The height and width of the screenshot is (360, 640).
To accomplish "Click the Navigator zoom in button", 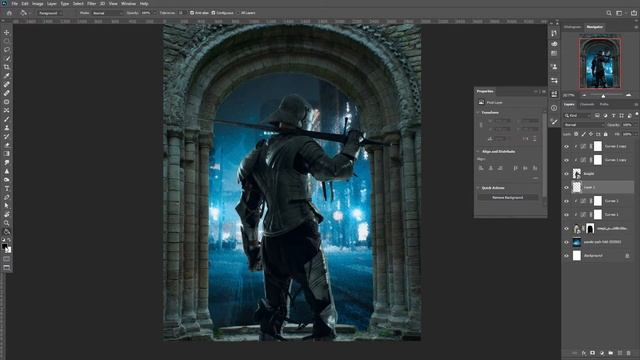I will [628, 95].
